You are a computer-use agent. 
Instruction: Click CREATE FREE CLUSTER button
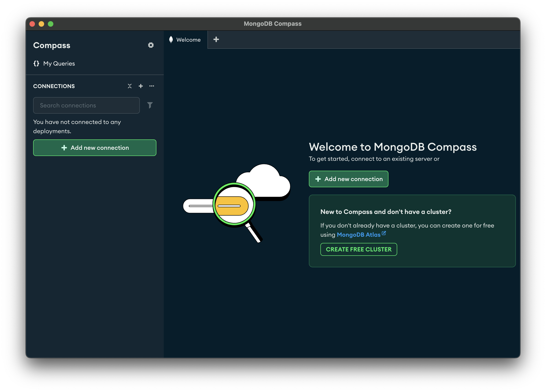(x=359, y=249)
